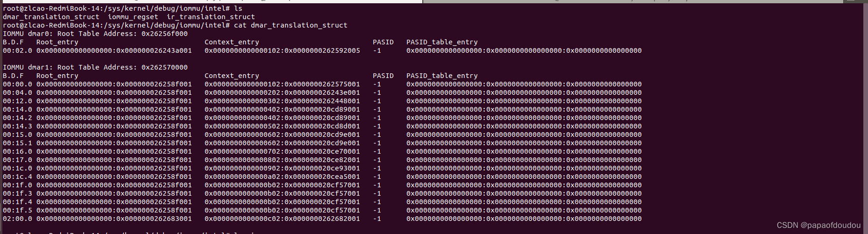Click the PASID header of the dmar0 table
This screenshot has width=868, height=234.
click(383, 42)
